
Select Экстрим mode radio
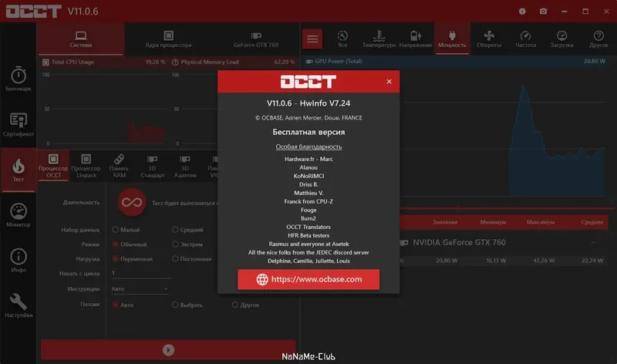175,244
